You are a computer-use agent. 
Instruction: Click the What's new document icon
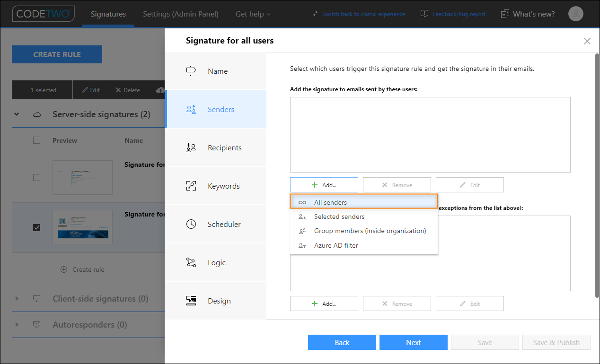click(x=505, y=14)
